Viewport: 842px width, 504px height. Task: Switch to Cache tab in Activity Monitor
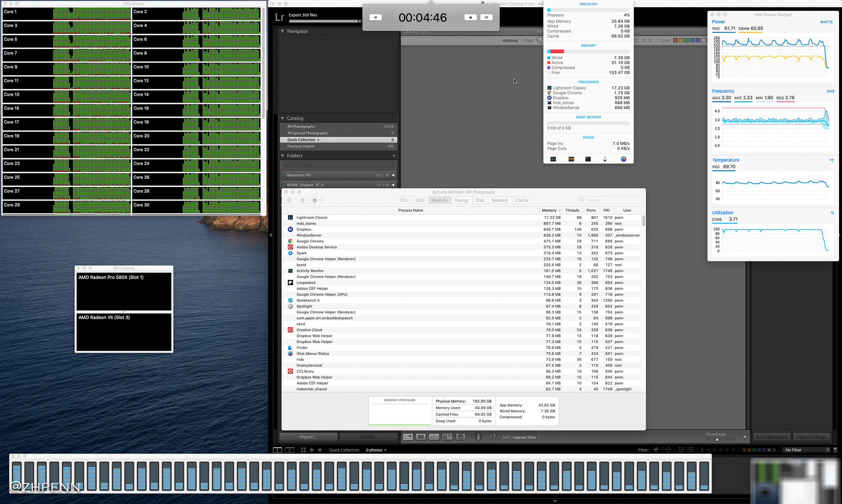point(522,200)
